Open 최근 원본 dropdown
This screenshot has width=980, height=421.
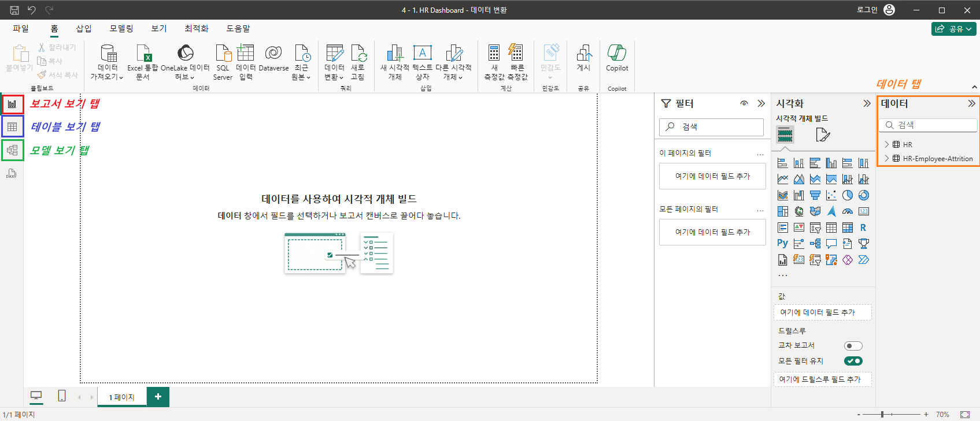(301, 62)
